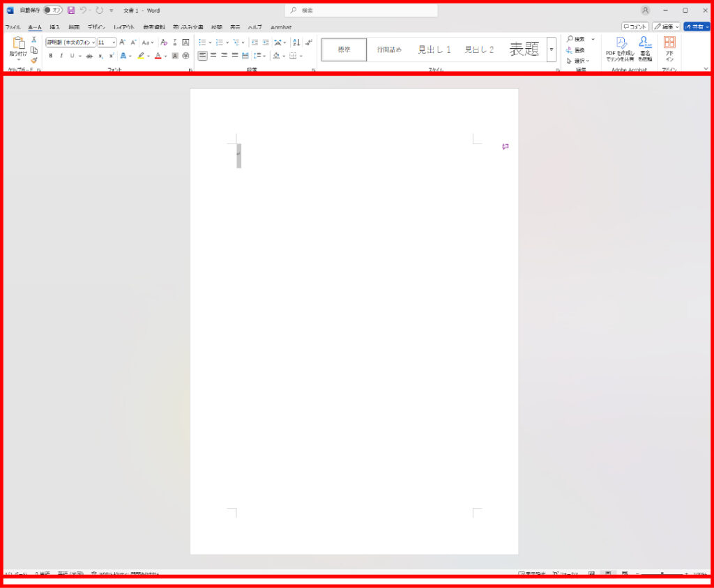Click the Redo circular arrow icon
This screenshot has width=714, height=588.
pyautogui.click(x=99, y=10)
